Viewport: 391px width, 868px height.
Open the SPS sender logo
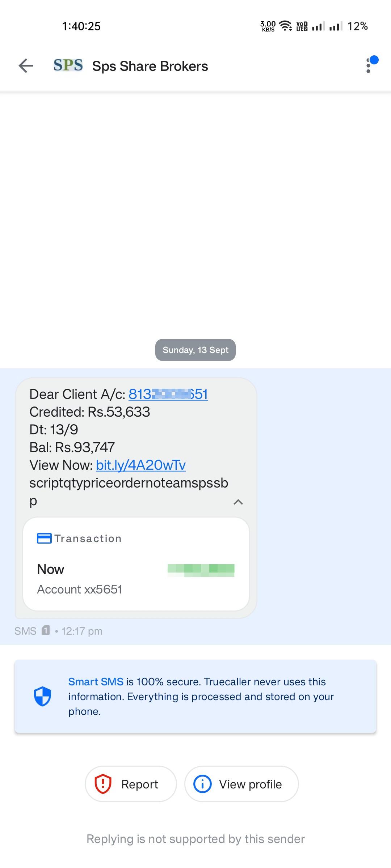point(68,65)
